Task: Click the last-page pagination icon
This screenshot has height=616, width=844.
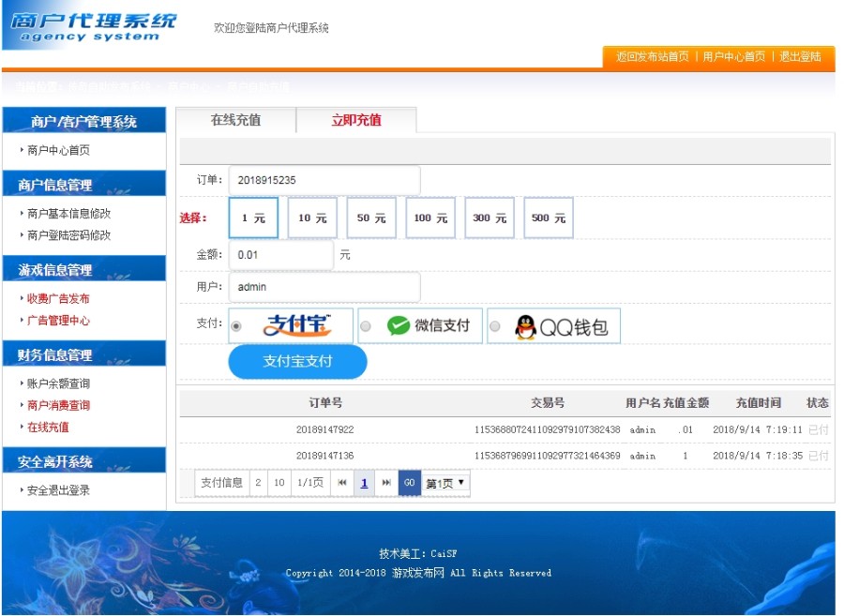Action: point(386,482)
